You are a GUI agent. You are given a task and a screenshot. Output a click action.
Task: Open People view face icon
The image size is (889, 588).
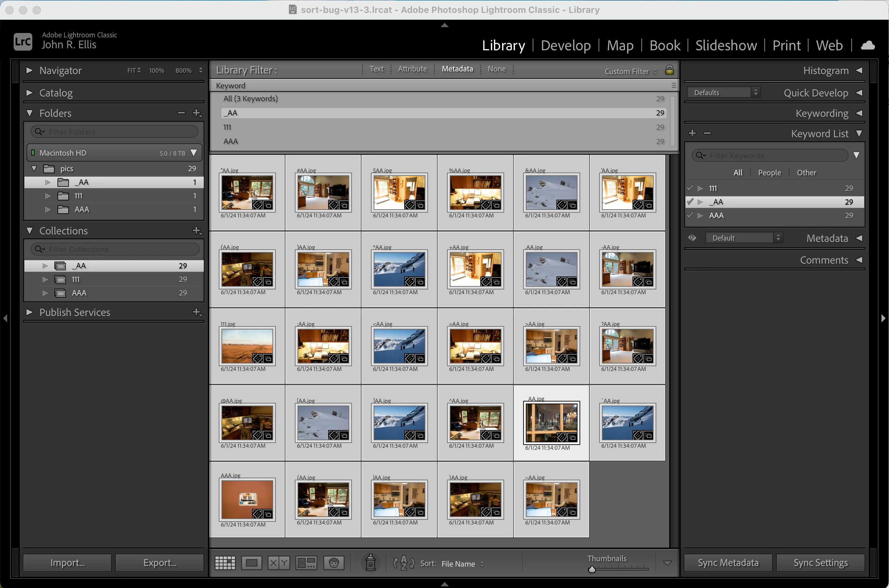[x=334, y=563]
